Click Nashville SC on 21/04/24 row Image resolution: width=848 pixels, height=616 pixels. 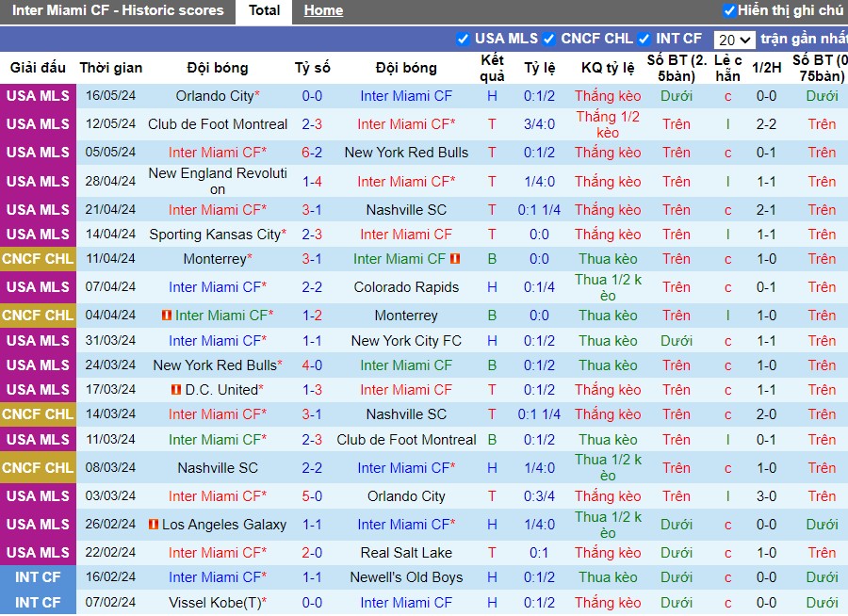[406, 210]
